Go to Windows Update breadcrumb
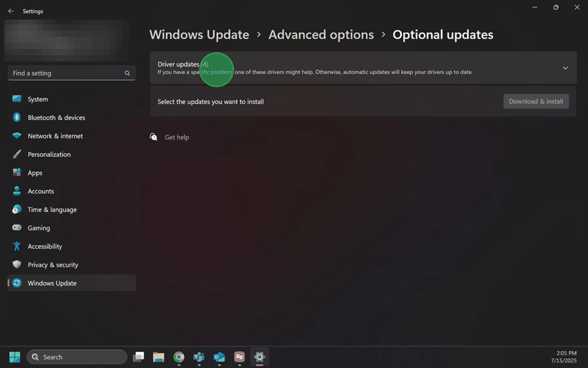The image size is (588, 368). (x=199, y=35)
